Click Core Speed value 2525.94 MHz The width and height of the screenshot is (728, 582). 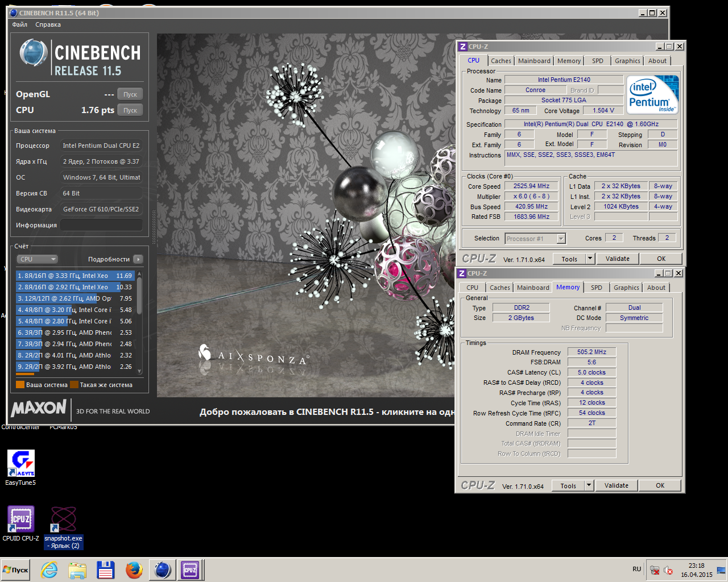click(x=531, y=186)
